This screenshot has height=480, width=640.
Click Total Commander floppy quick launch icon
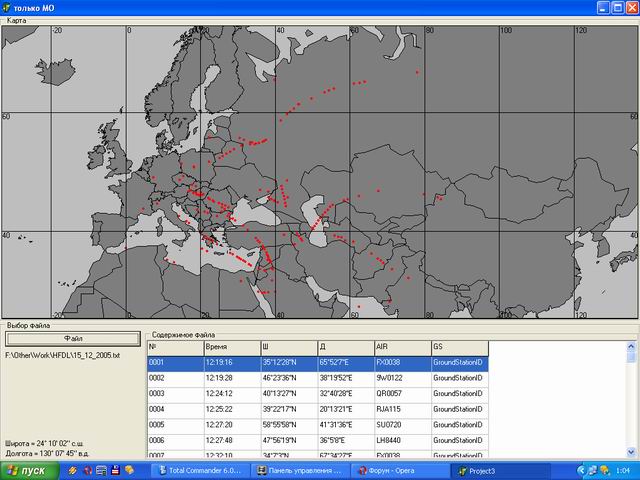tap(116, 470)
